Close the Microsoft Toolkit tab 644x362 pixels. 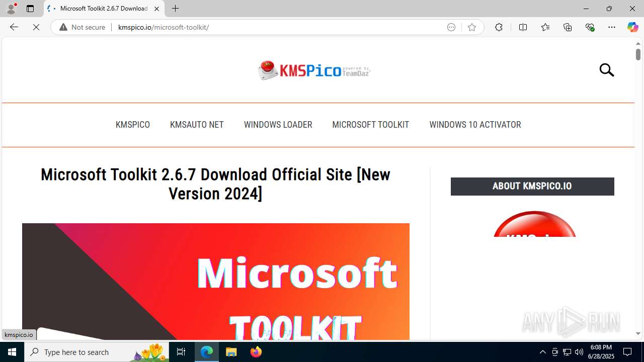click(x=156, y=9)
